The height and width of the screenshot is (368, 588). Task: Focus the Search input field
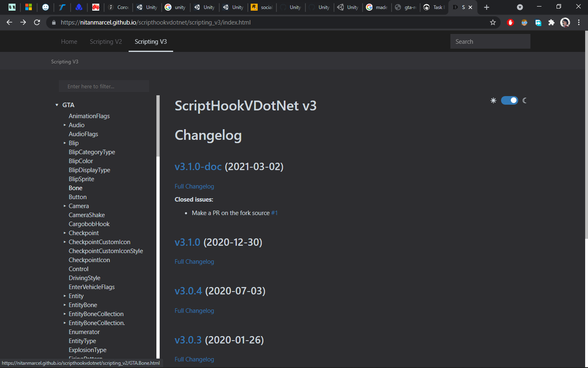tap(490, 42)
